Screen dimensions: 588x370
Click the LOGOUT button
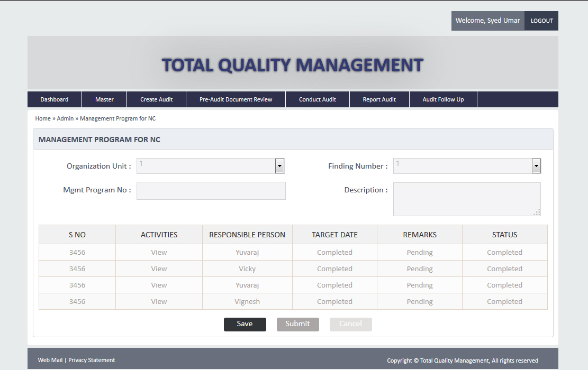pyautogui.click(x=541, y=21)
